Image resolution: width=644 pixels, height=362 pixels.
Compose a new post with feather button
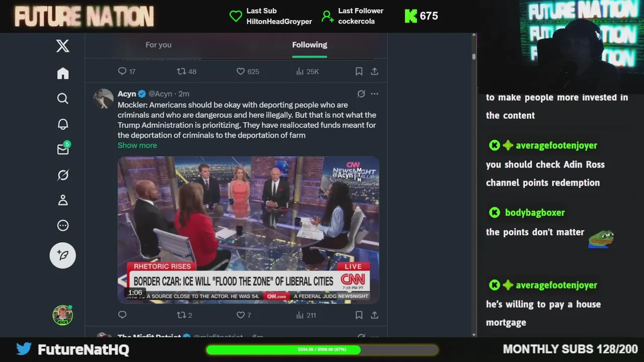click(63, 255)
